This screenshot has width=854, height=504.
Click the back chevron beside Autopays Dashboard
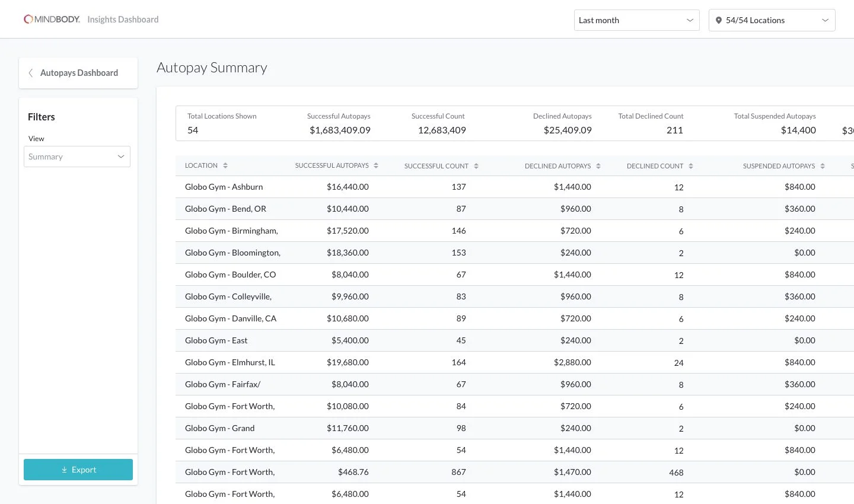31,73
